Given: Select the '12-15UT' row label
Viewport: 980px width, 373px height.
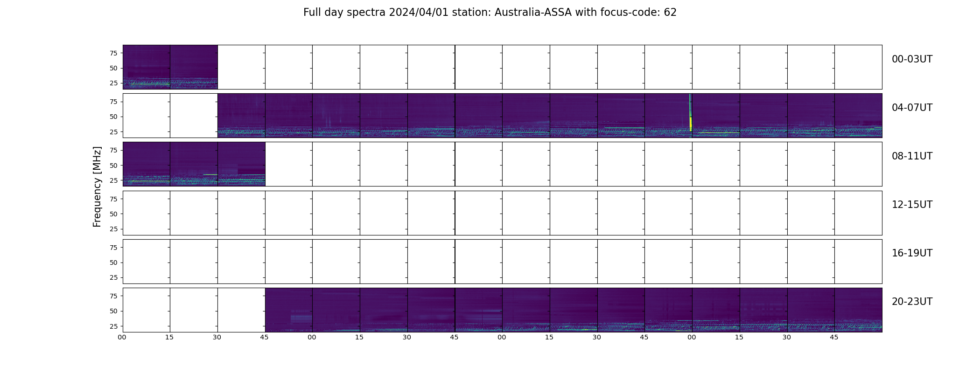Looking at the screenshot, I should tap(912, 205).
